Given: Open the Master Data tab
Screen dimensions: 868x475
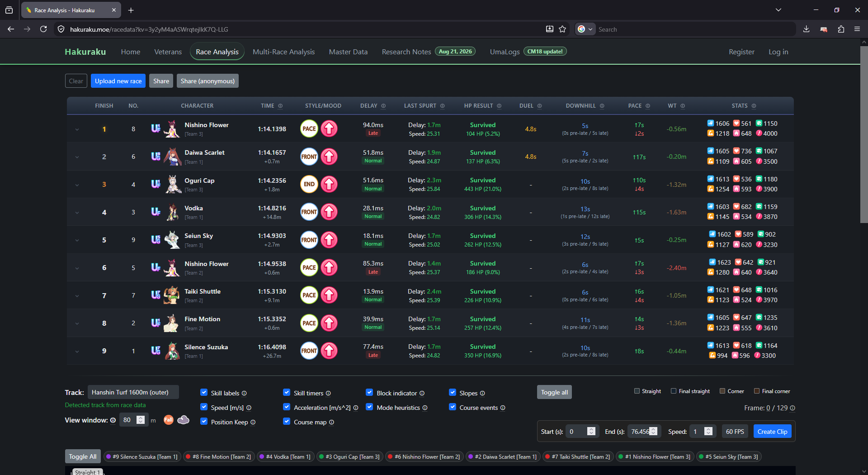Looking at the screenshot, I should (349, 52).
